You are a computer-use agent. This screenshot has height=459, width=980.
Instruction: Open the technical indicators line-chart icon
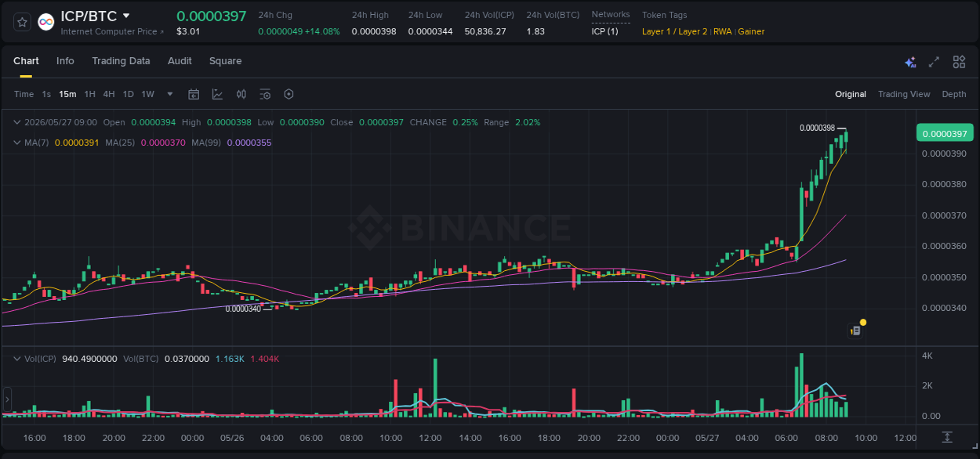coord(217,94)
